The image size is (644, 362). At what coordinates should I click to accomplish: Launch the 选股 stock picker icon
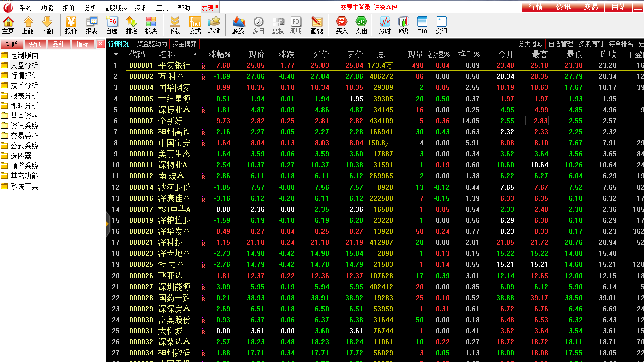(x=214, y=23)
